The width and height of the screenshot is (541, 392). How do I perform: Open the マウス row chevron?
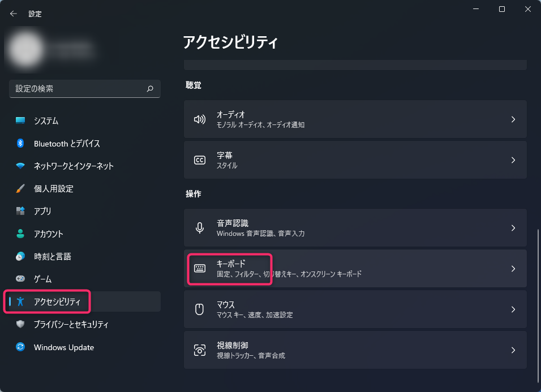point(513,309)
